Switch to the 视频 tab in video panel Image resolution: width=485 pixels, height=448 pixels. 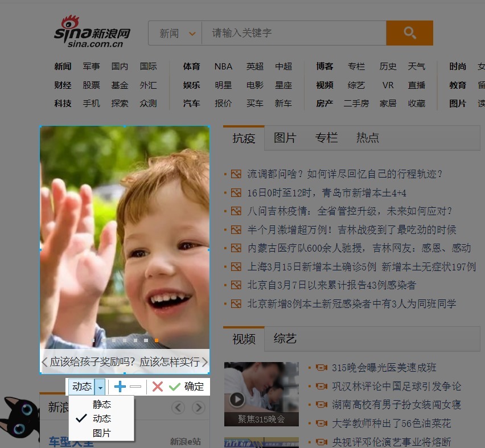[x=244, y=339]
